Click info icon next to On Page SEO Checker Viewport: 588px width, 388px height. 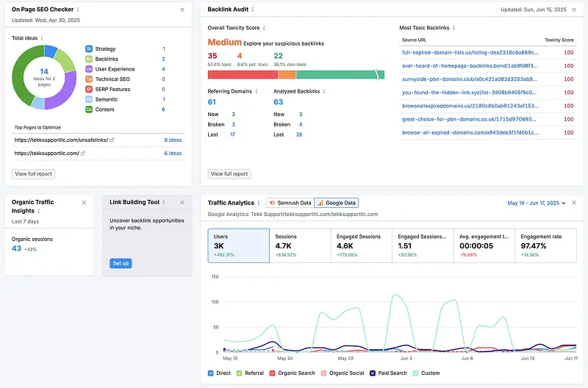(78, 10)
